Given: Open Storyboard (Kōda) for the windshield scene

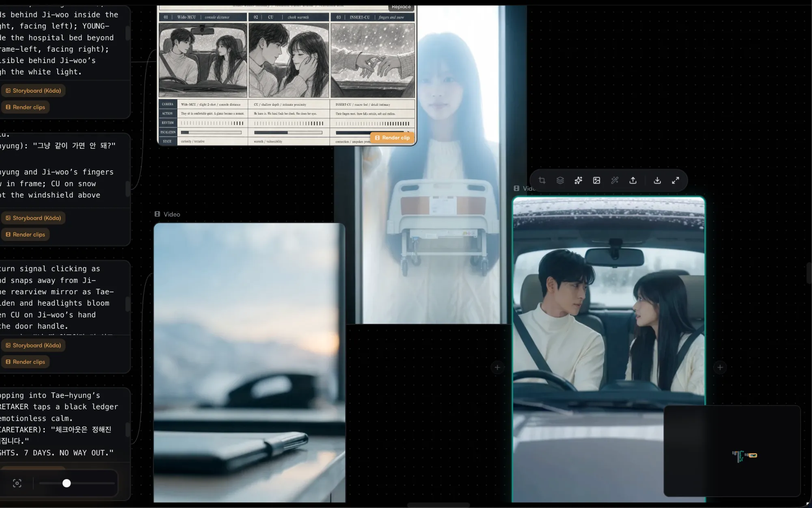Looking at the screenshot, I should 33,218.
